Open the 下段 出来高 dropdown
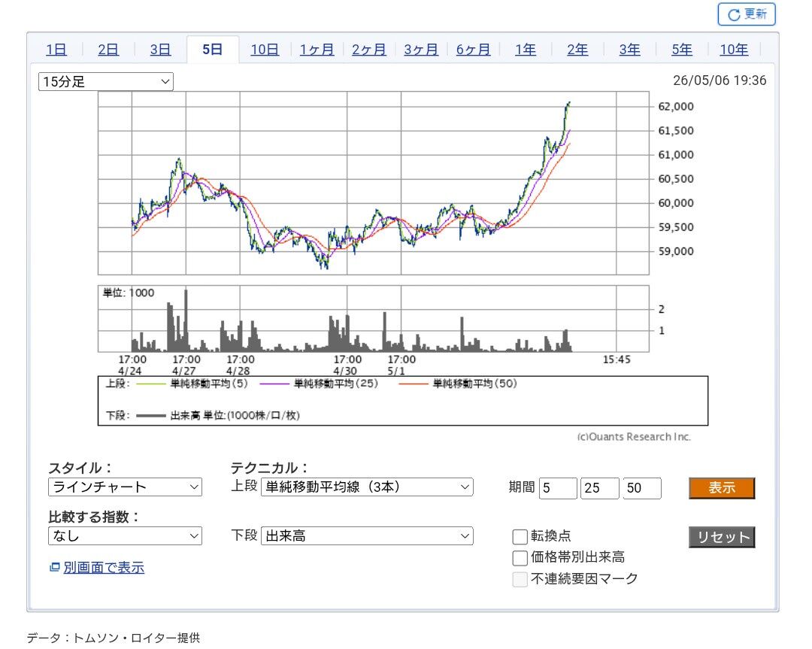The height and width of the screenshot is (649, 812). (x=367, y=535)
